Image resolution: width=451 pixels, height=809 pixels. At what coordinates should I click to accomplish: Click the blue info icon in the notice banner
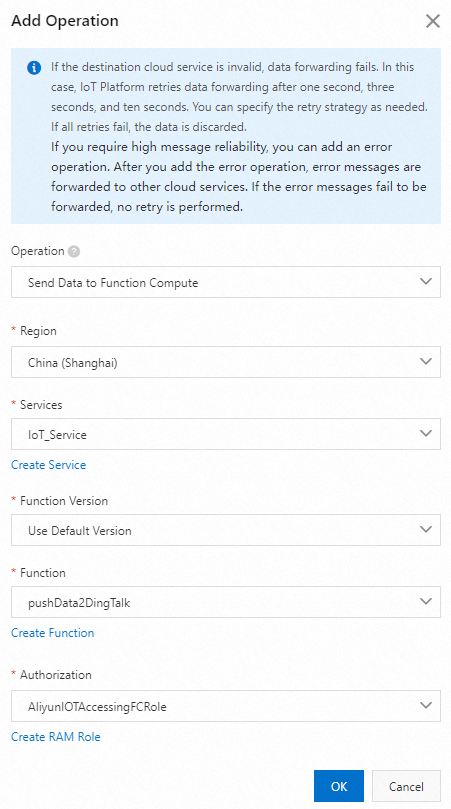(34, 68)
